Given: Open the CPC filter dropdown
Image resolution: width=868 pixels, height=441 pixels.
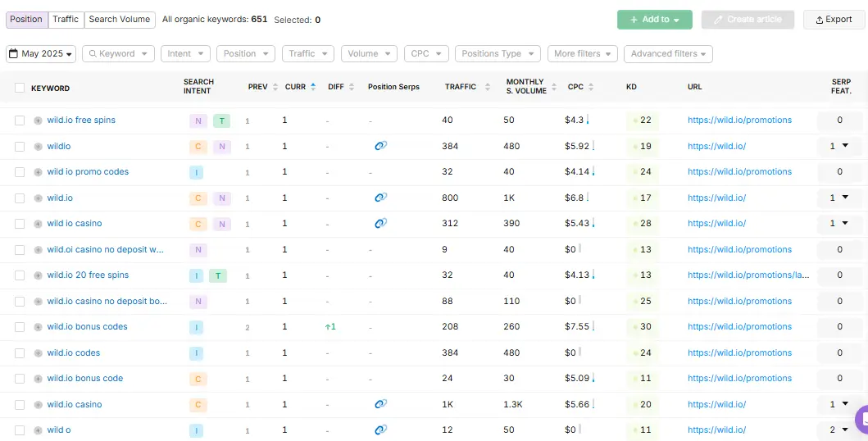Looking at the screenshot, I should click(x=425, y=53).
